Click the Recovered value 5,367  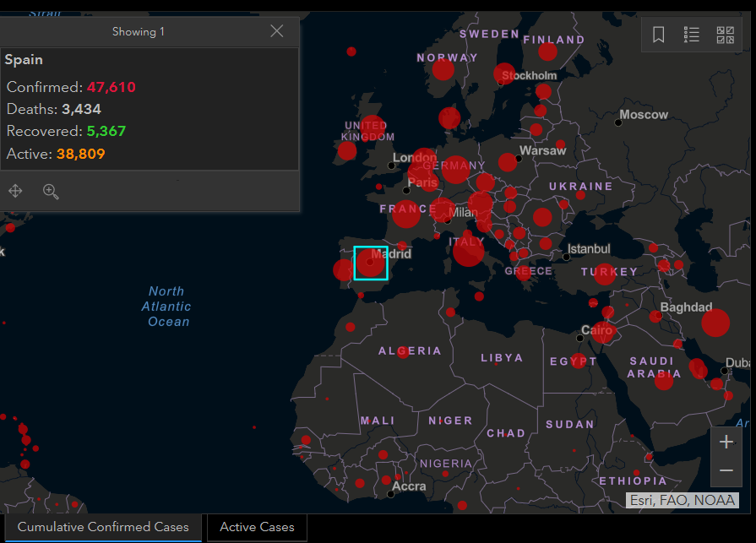tap(106, 131)
